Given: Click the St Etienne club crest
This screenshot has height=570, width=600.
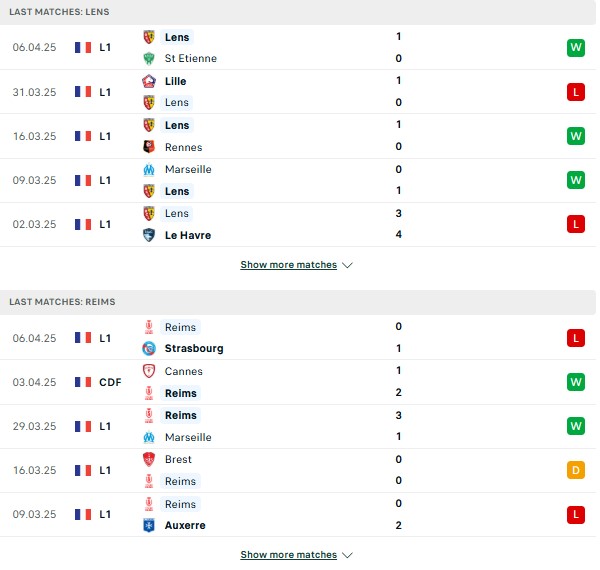Looking at the screenshot, I should tap(149, 59).
